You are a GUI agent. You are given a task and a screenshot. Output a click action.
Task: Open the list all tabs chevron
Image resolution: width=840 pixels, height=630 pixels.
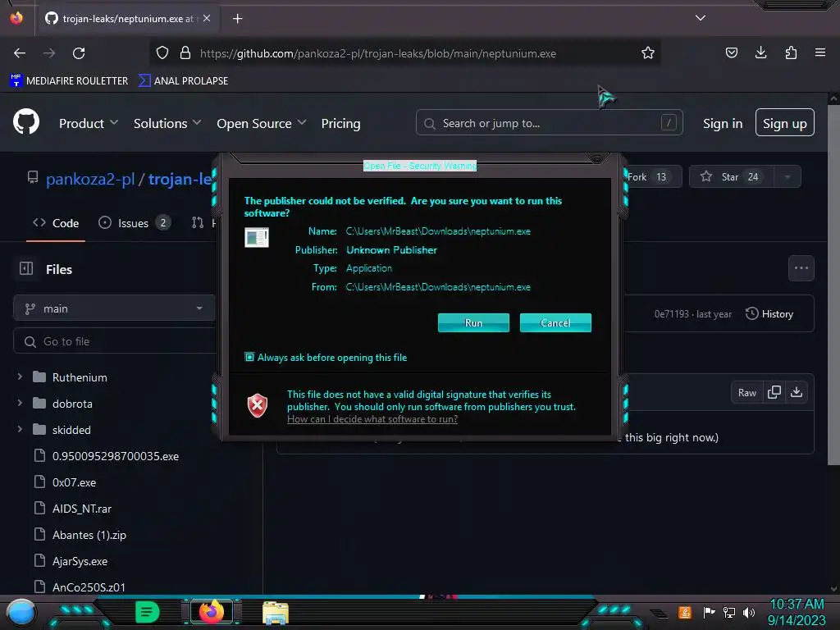[x=701, y=18]
